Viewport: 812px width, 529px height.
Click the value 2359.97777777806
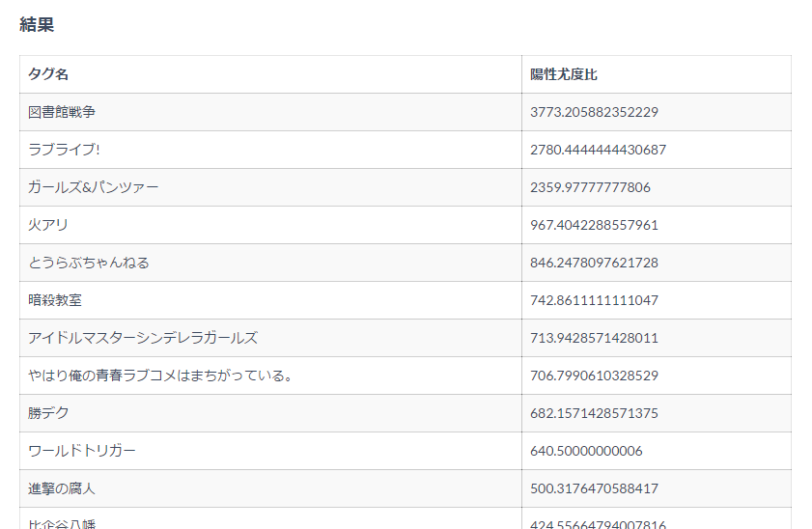[x=590, y=187]
